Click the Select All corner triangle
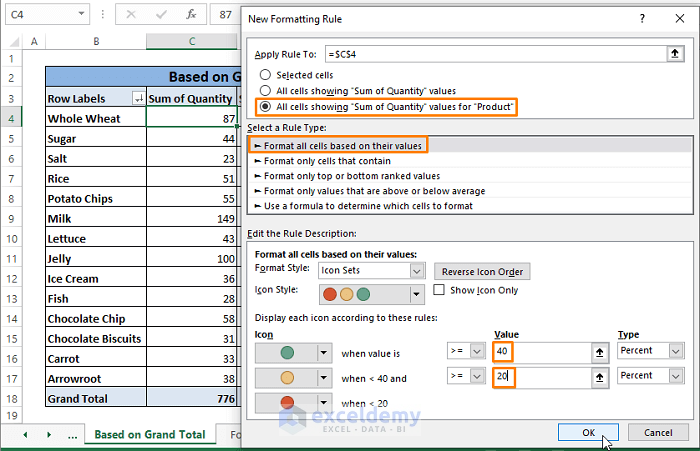 [14, 42]
